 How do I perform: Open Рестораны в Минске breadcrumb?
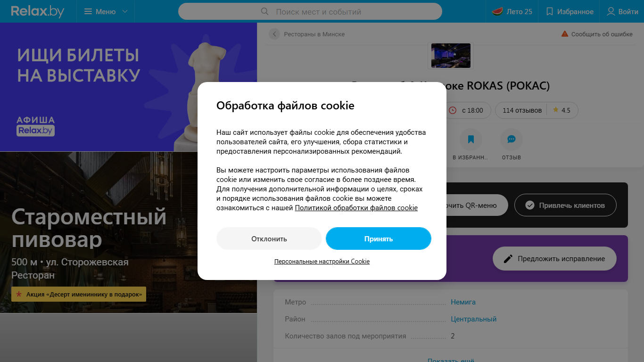[314, 34]
